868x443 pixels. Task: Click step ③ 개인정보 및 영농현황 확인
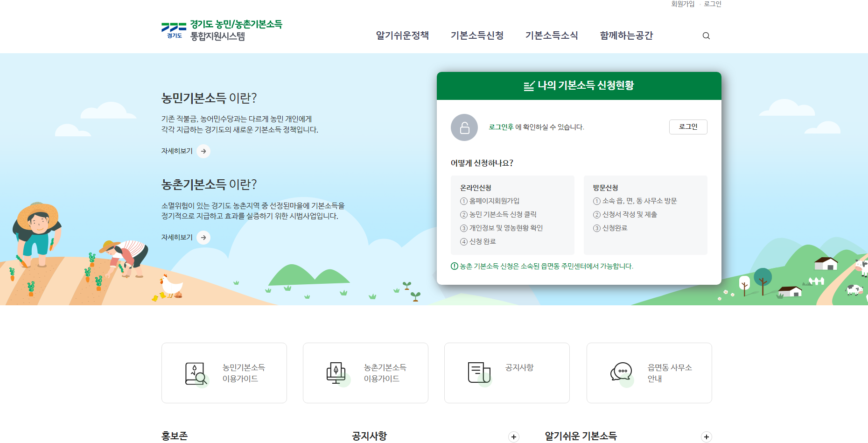point(502,228)
